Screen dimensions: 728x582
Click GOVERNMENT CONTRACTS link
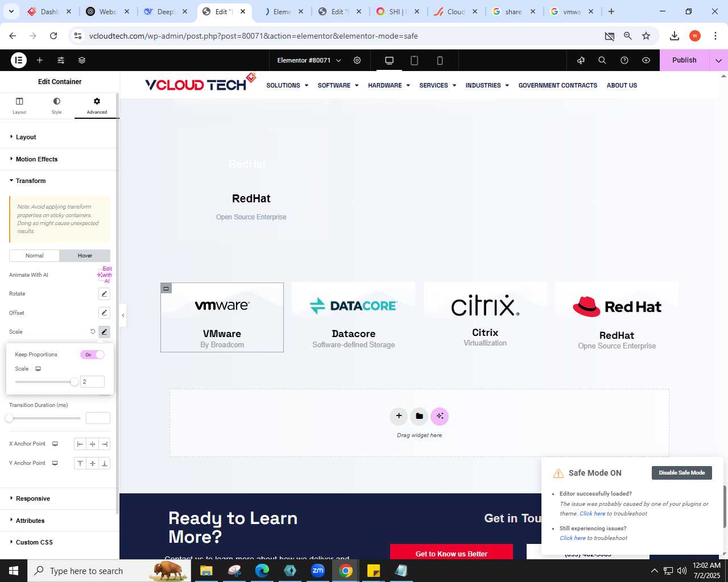tap(558, 85)
